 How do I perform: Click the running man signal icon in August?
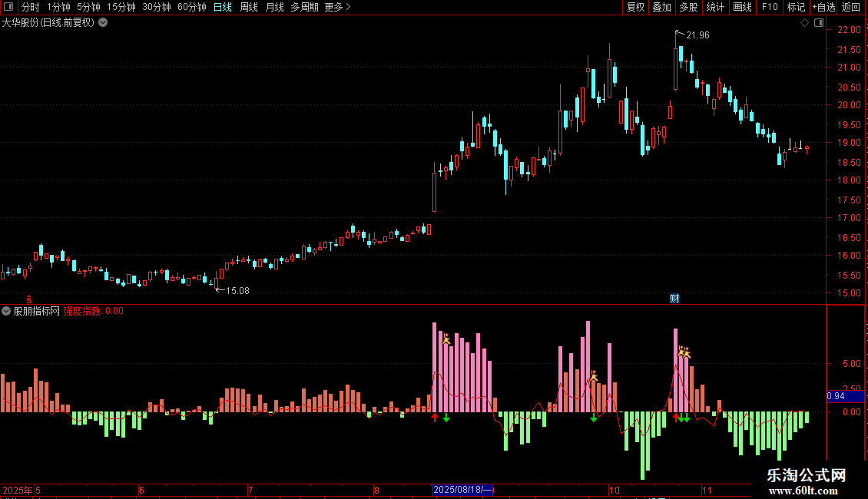click(446, 339)
